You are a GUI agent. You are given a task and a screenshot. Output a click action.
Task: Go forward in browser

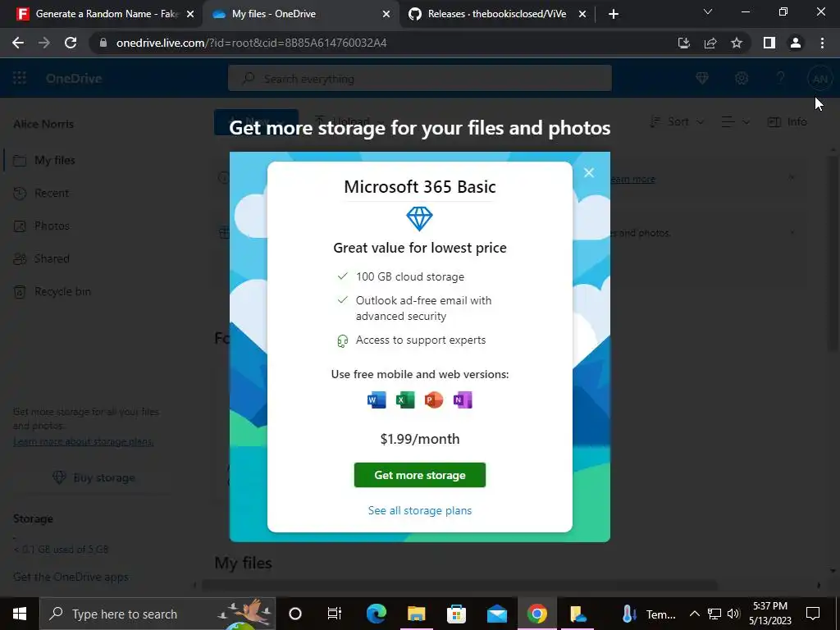[x=44, y=43]
